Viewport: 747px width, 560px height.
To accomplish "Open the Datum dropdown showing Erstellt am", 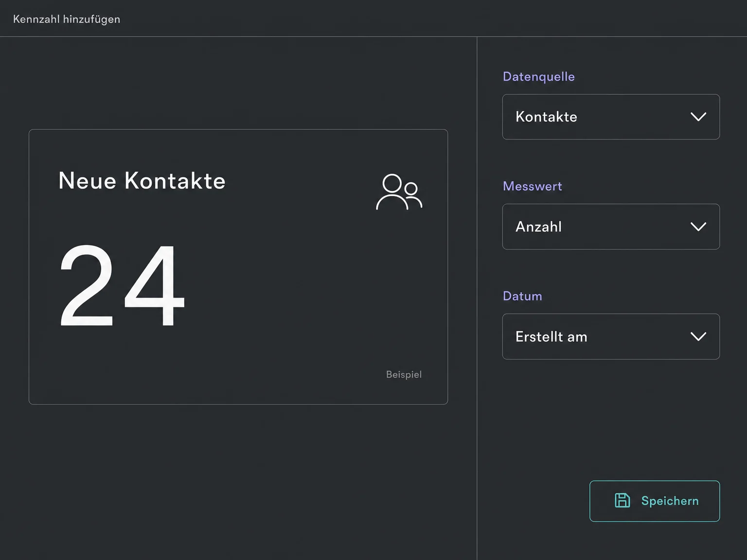I will tap(611, 336).
